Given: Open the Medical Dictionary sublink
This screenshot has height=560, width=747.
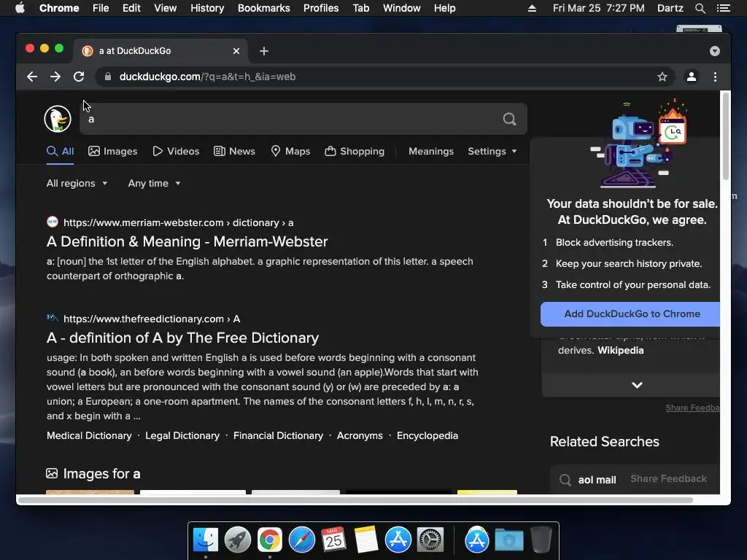Looking at the screenshot, I should [x=89, y=436].
